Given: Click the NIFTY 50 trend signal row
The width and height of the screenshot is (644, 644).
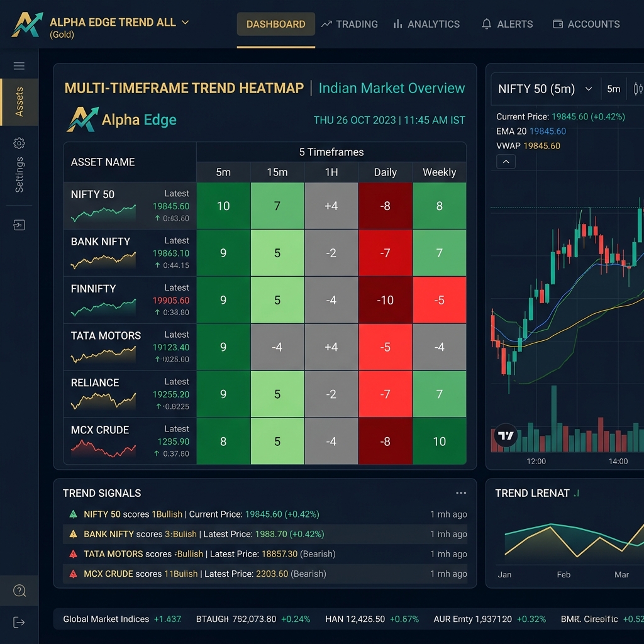Looking at the screenshot, I should click(x=265, y=514).
